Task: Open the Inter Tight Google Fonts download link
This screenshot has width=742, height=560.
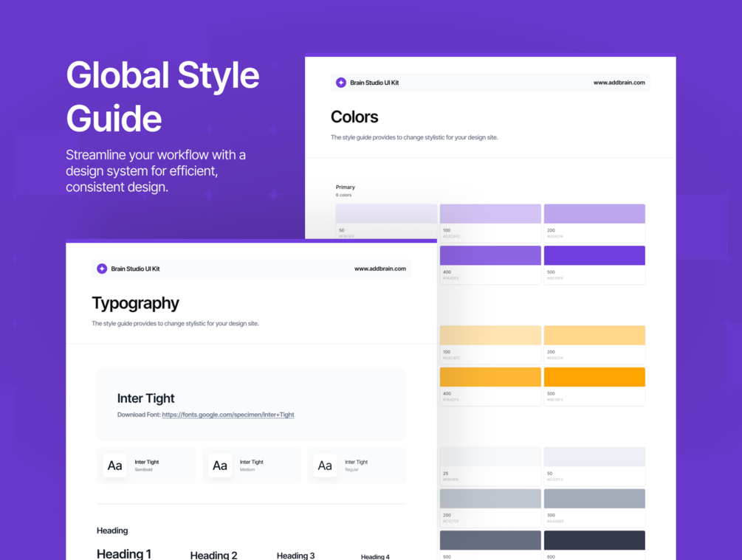Action: 228,415
